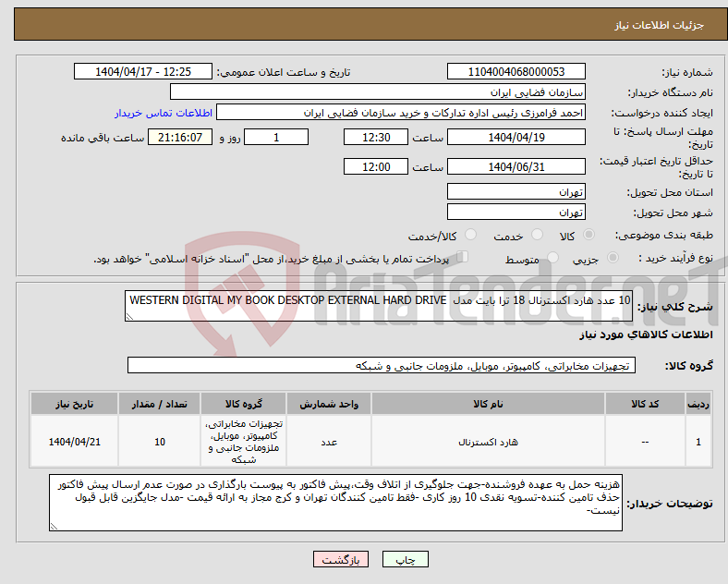Click the general description text area
728x584 pixels.
[379, 306]
